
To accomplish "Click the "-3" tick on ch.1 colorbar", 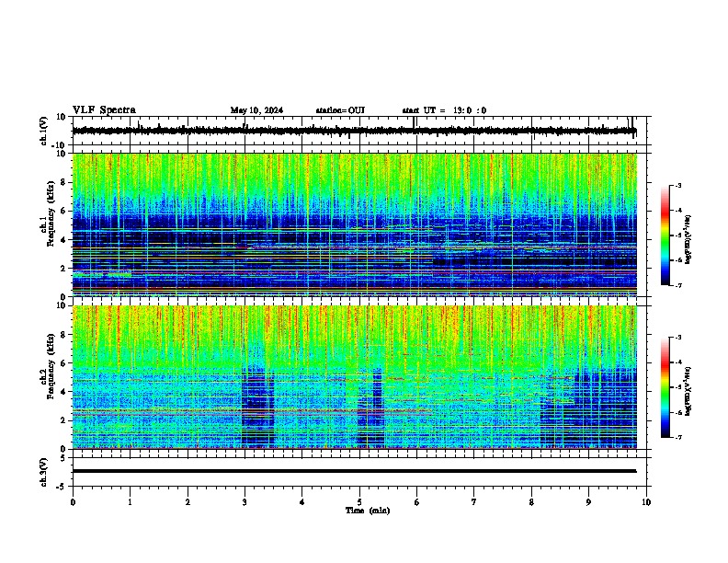I will click(x=677, y=186).
